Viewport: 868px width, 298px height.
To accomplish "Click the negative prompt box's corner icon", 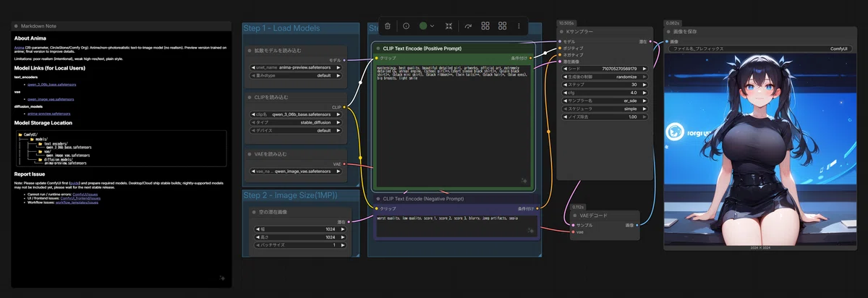I will 532,231.
